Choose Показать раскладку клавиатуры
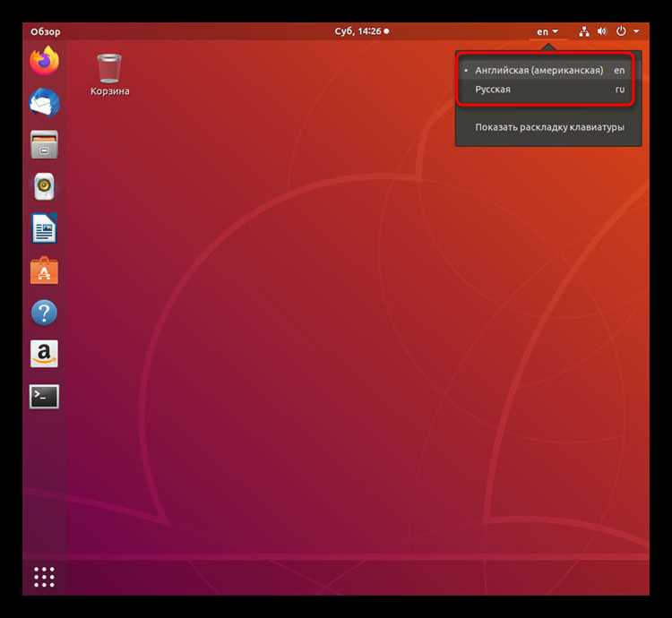This screenshot has width=672, height=618. (x=549, y=127)
